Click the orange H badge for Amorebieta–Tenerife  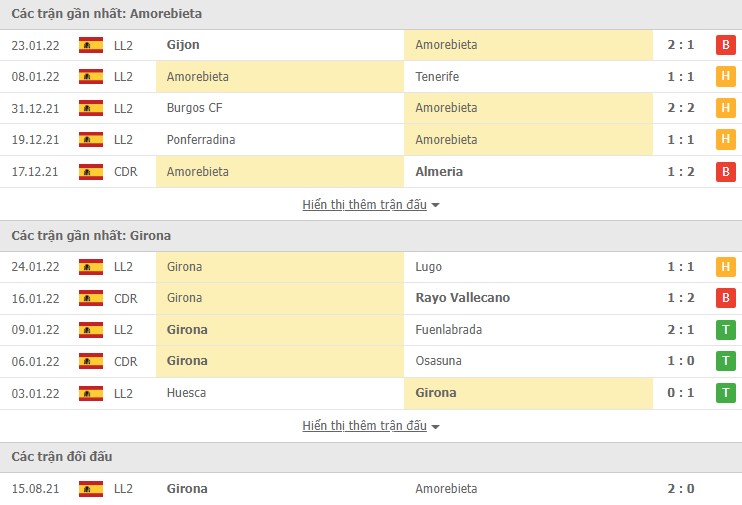click(x=725, y=77)
